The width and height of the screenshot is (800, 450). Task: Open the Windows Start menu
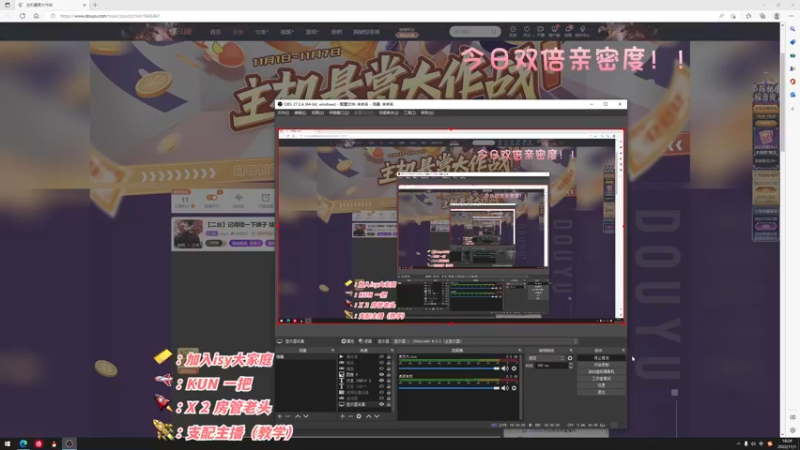[x=7, y=444]
